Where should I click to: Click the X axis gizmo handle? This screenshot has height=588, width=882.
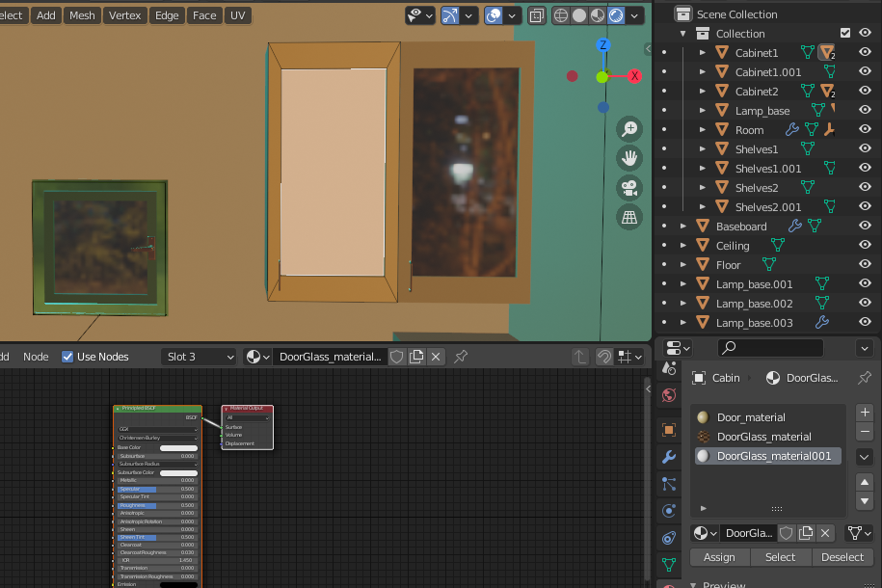click(634, 76)
